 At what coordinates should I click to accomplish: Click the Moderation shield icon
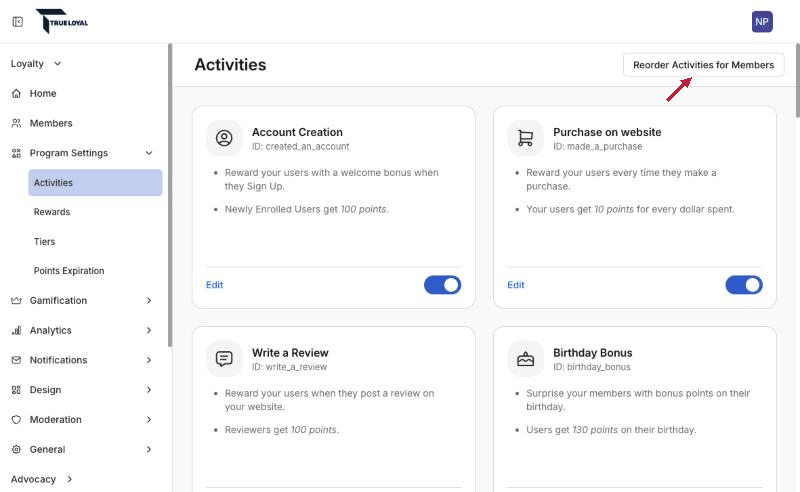[16, 420]
